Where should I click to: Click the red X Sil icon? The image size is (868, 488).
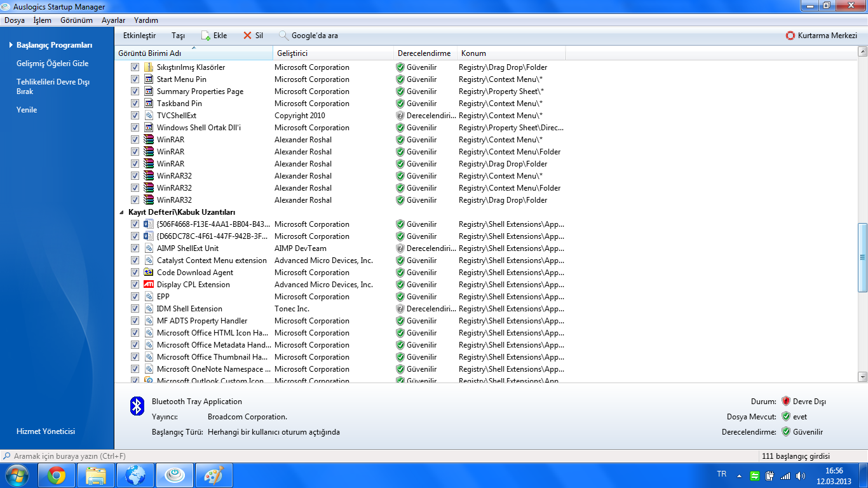[248, 36]
